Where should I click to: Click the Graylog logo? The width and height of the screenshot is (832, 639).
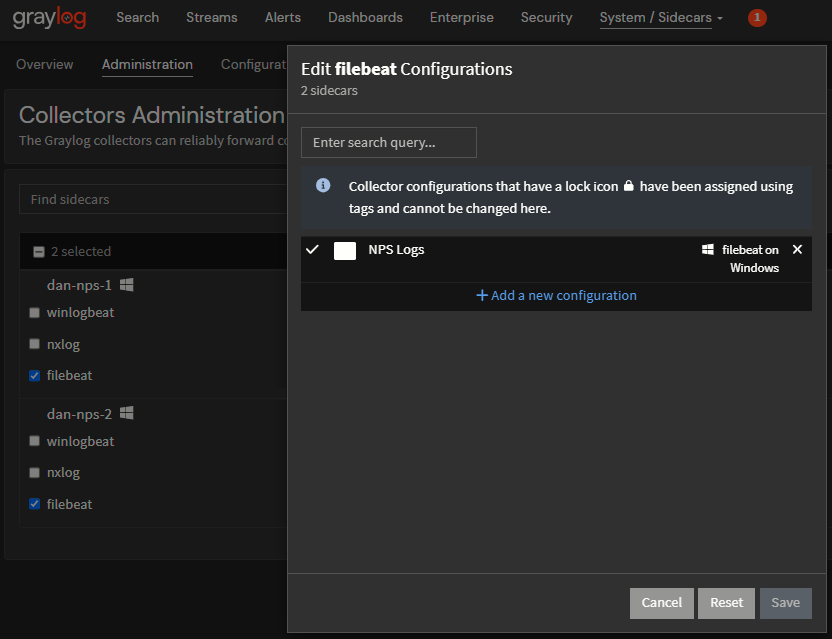[50, 18]
